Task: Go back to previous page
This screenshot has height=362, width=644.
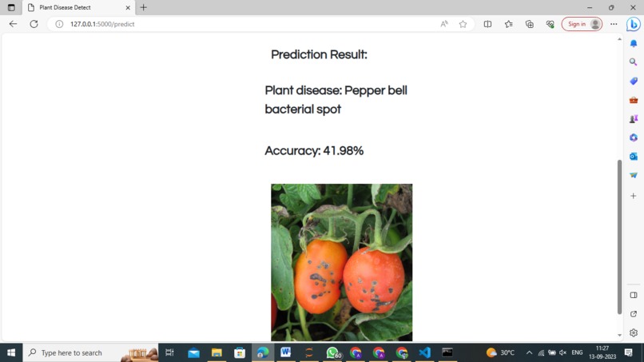Action: click(x=13, y=24)
